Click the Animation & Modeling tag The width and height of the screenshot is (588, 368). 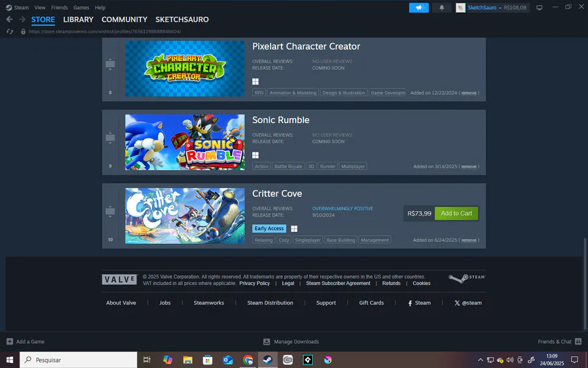click(x=293, y=93)
